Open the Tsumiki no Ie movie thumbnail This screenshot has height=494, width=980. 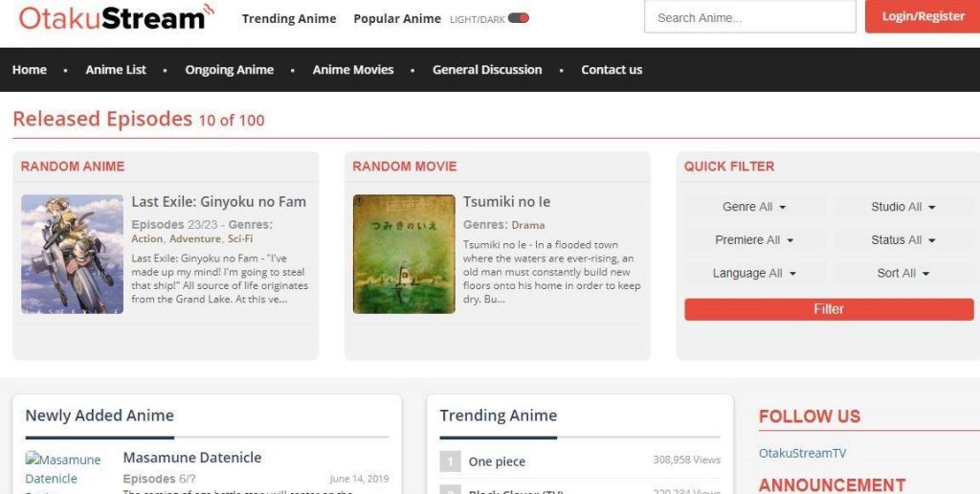[x=404, y=254]
